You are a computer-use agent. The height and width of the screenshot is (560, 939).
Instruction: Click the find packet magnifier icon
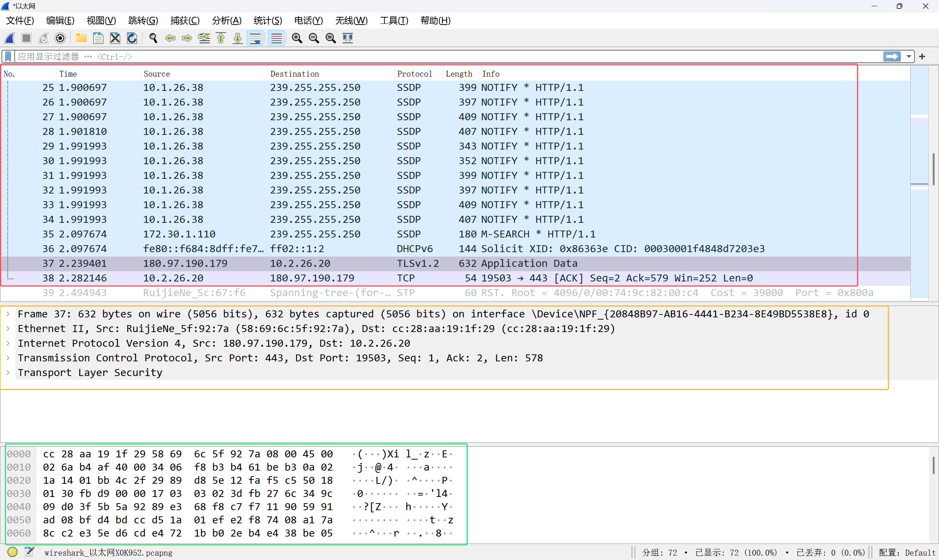pyautogui.click(x=153, y=38)
